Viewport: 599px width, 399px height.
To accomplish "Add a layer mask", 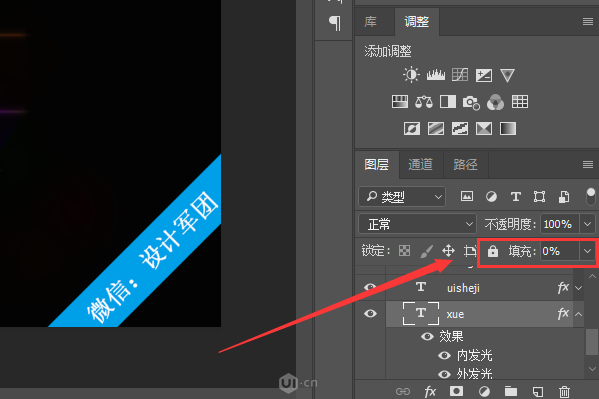I will [x=456, y=391].
